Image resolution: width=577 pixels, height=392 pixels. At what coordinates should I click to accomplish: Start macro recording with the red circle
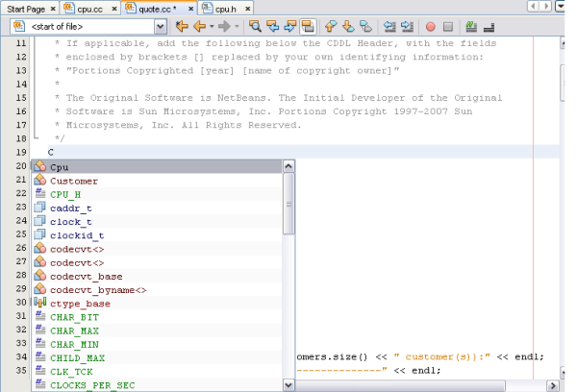pos(429,27)
